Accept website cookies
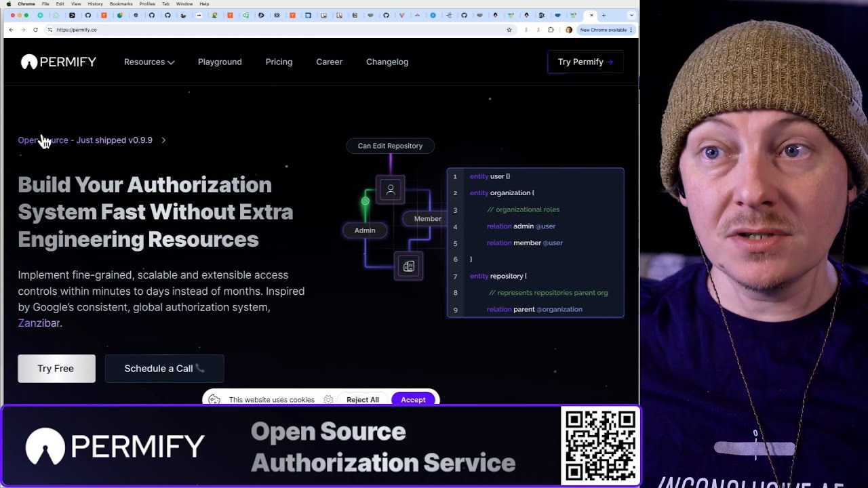Screen dimensions: 868x488 (x=413, y=400)
